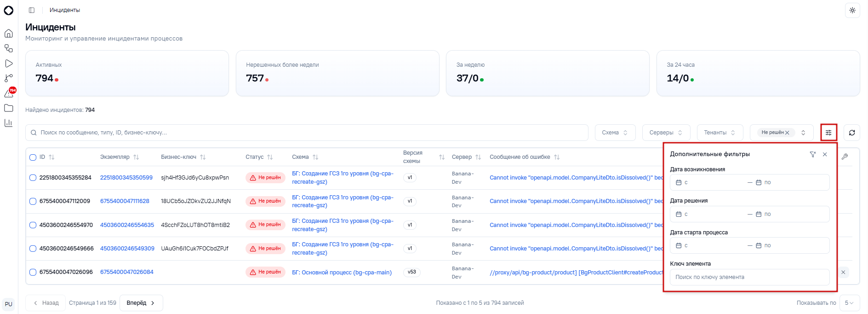Open the //proxy/api/bg-product error message link
Image resolution: width=868 pixels, height=314 pixels.
[x=577, y=273]
